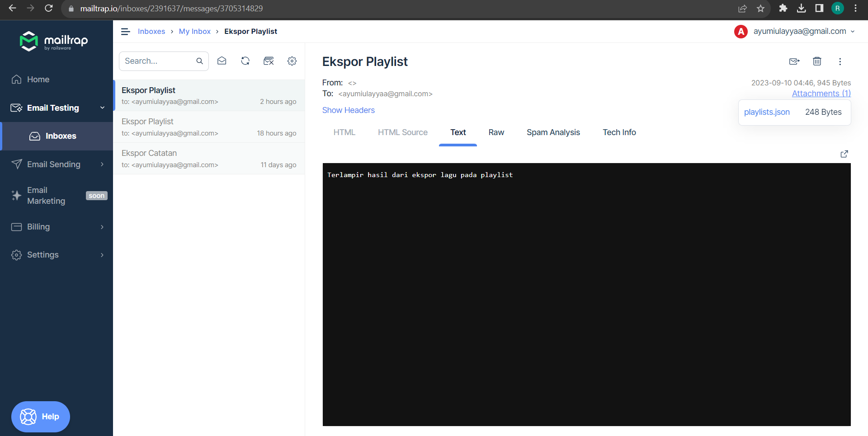This screenshot has height=436, width=868.
Task: Toggle Show Headers for this email
Action: coord(348,110)
